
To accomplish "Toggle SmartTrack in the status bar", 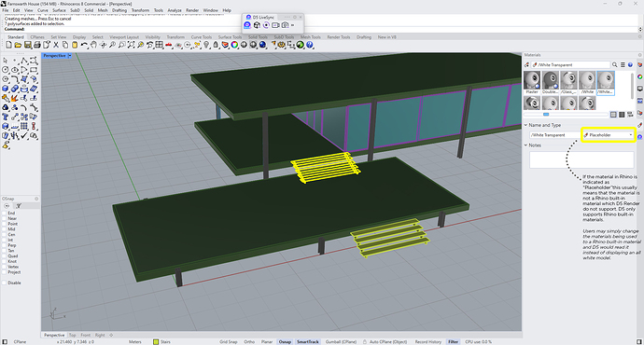I will tap(308, 341).
